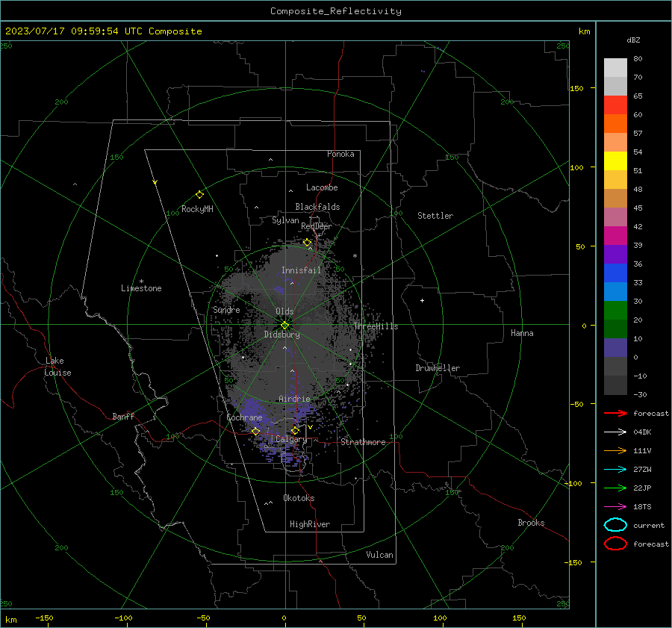Click the magenta swatch in dBZ legend
The width and height of the screenshot is (672, 628).
pyautogui.click(x=615, y=236)
